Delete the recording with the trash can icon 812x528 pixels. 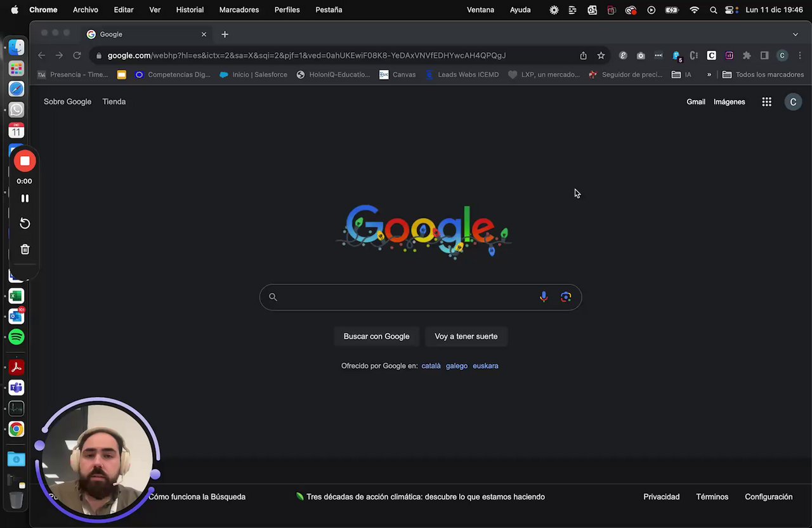(25, 249)
